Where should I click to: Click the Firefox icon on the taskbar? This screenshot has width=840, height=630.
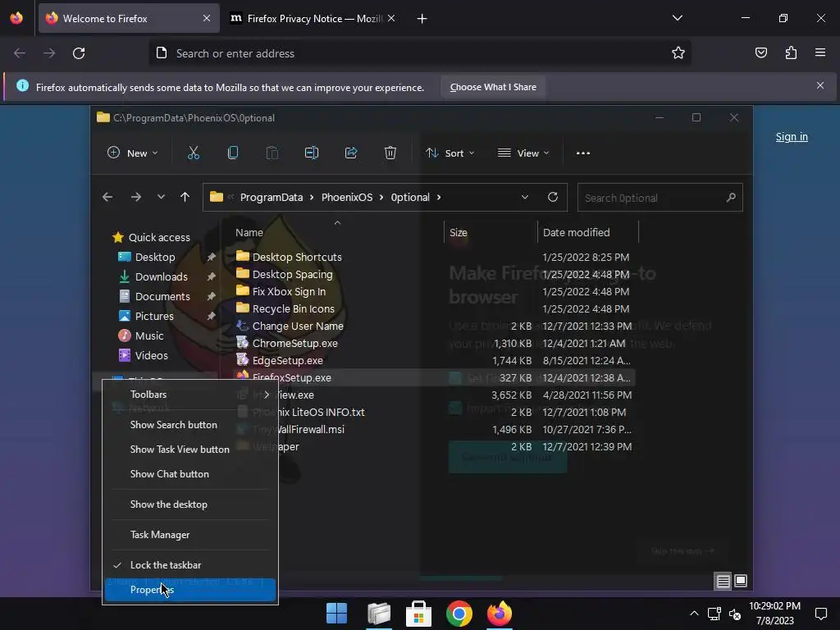pyautogui.click(x=500, y=614)
